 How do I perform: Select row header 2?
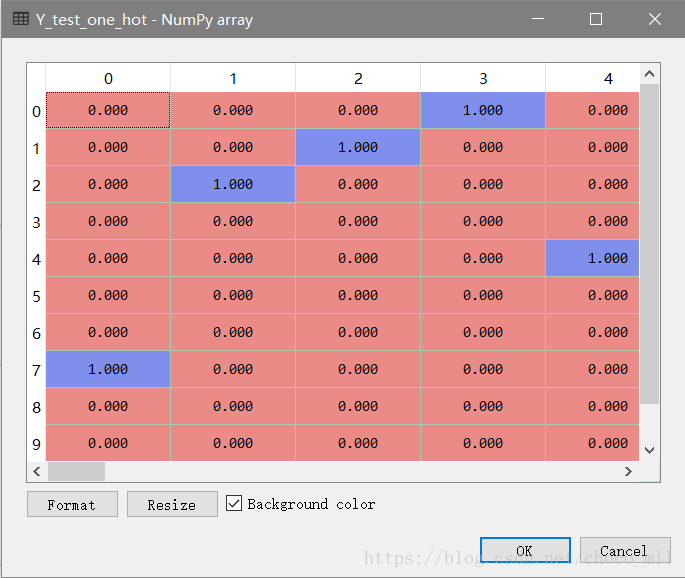pyautogui.click(x=37, y=184)
